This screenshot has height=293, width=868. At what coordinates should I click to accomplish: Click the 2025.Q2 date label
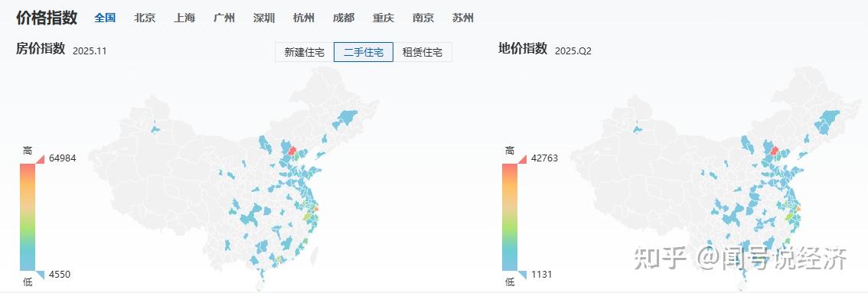(573, 50)
